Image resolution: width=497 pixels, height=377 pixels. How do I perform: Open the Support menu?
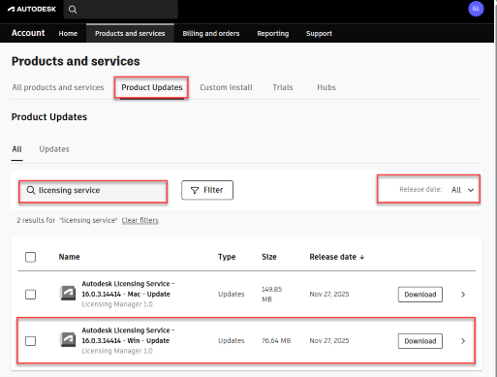(x=319, y=34)
